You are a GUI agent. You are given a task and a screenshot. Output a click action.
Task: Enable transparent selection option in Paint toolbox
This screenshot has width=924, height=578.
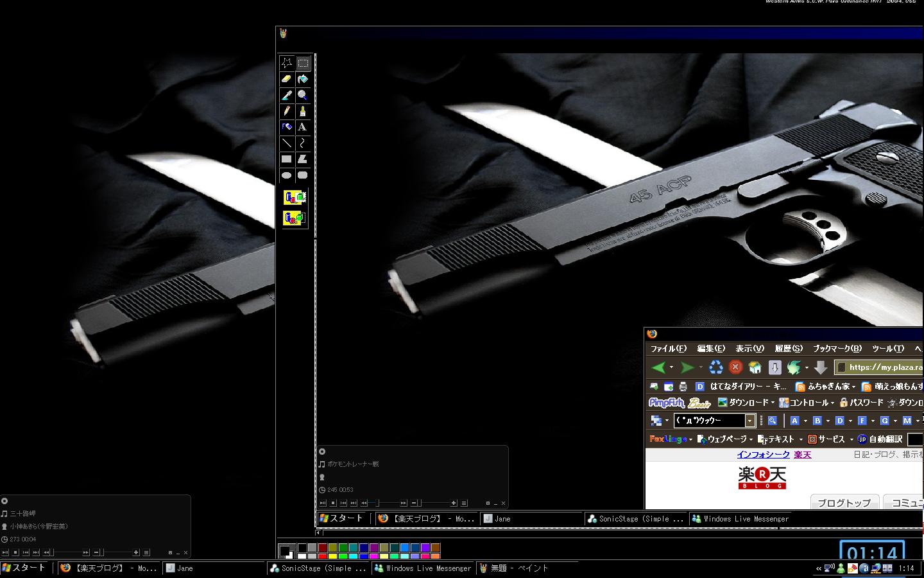295,218
